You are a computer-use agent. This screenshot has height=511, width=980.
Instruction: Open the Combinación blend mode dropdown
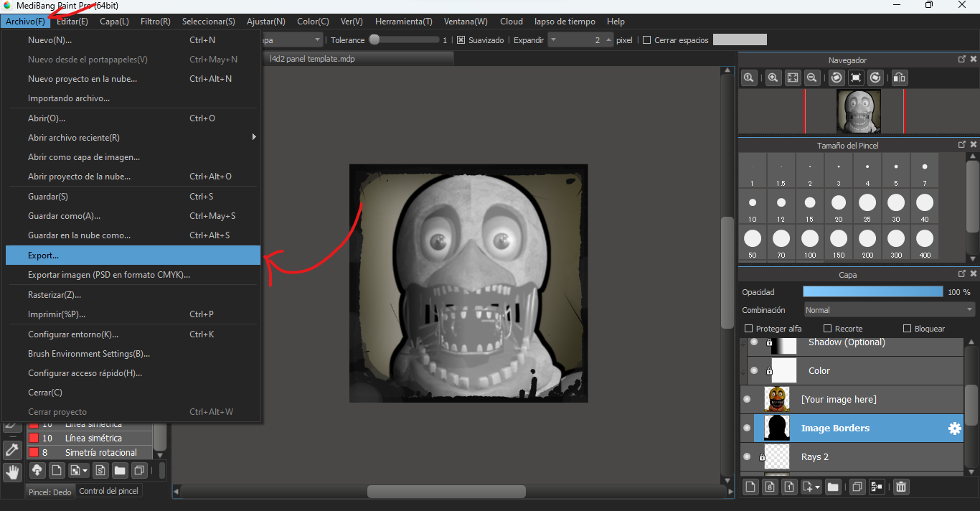click(889, 310)
